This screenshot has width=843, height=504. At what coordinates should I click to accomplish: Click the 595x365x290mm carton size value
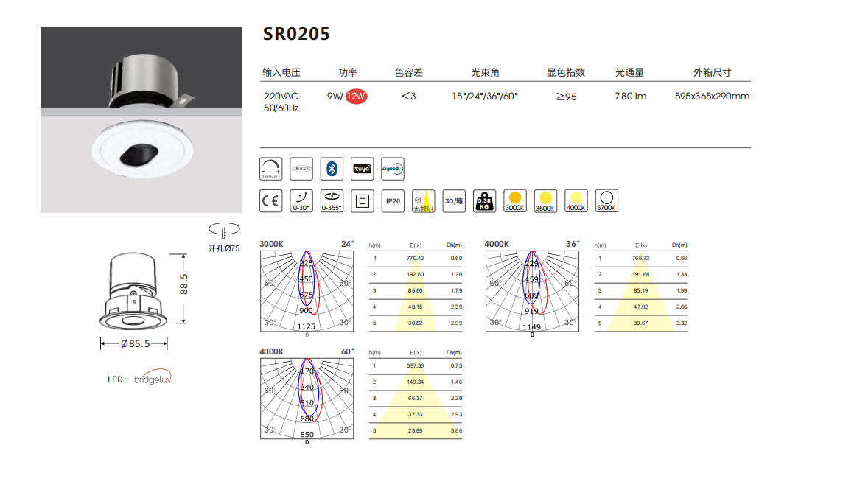click(712, 97)
